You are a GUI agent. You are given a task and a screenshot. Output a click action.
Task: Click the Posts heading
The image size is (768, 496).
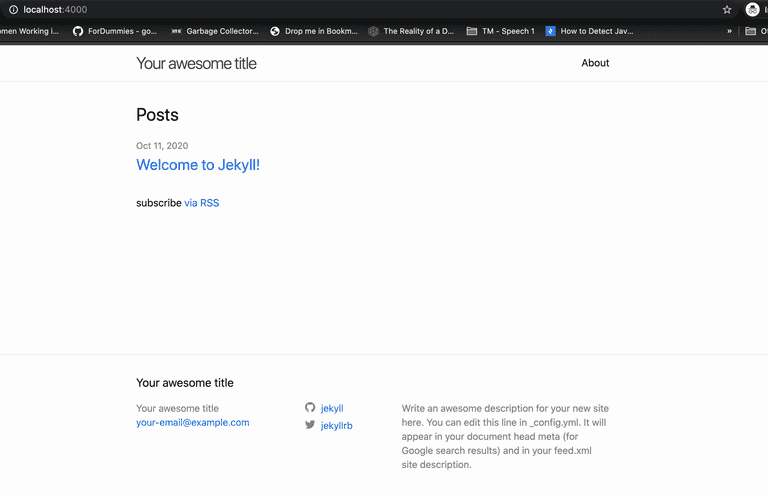(157, 115)
